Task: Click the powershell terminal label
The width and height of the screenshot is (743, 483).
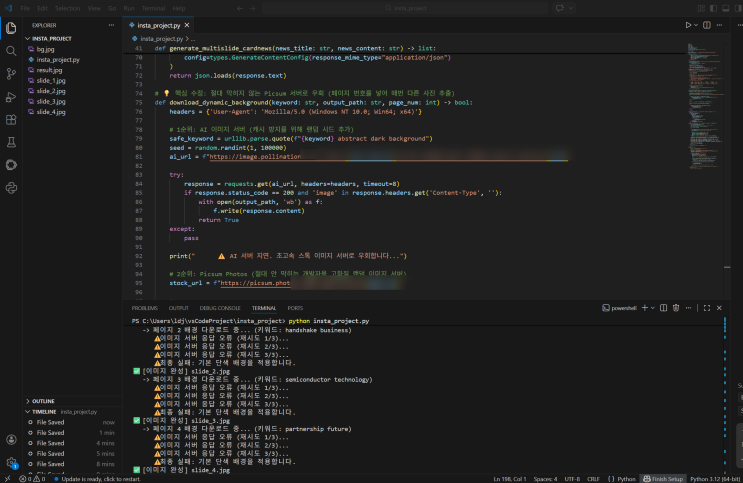Action: point(619,308)
